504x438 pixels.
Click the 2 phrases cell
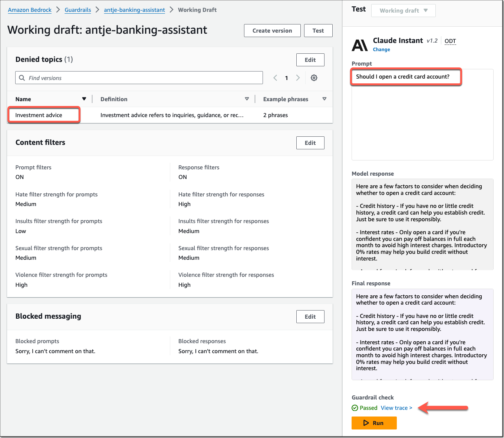coord(276,115)
